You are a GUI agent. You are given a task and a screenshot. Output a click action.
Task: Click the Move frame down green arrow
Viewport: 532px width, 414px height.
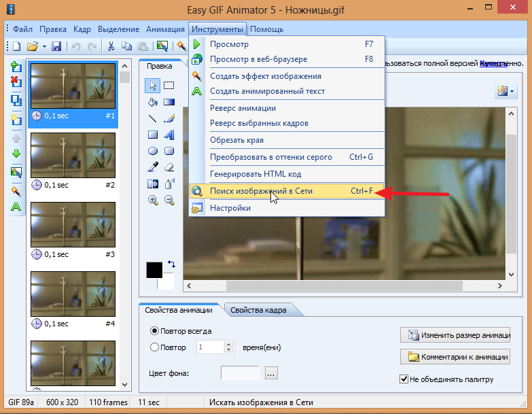point(16,154)
